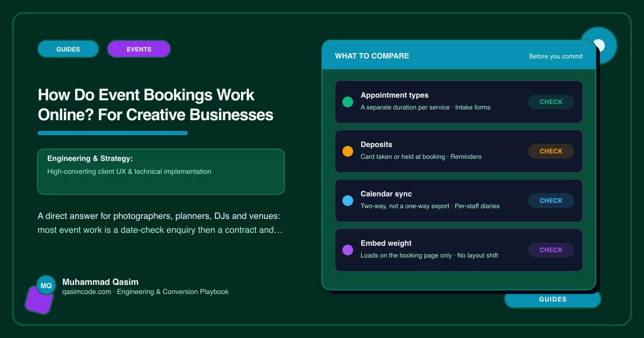This screenshot has width=644, height=338.
Task: Click the author name Muhammad Qasim
Action: (x=100, y=282)
